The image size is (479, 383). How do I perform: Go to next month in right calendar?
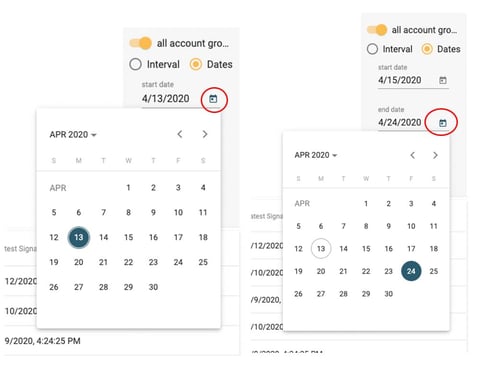(x=435, y=155)
